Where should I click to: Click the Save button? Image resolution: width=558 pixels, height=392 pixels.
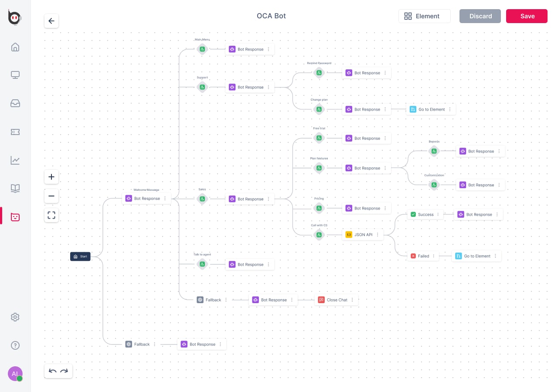pyautogui.click(x=527, y=16)
